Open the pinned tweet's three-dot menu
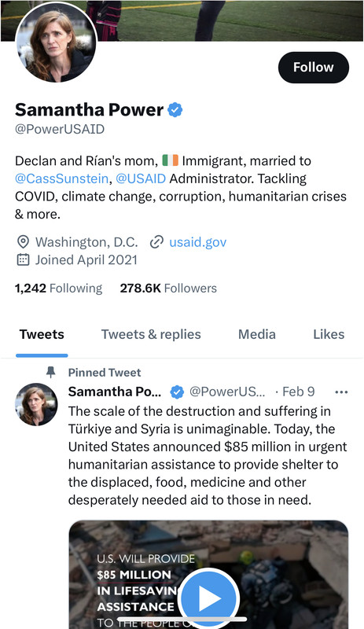The width and height of the screenshot is (364, 629). (341, 392)
